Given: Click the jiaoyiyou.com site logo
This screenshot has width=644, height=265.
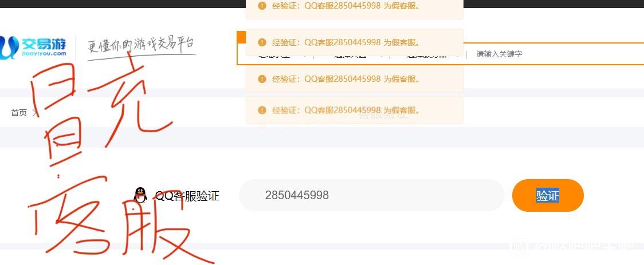Looking at the screenshot, I should pyautogui.click(x=33, y=48).
